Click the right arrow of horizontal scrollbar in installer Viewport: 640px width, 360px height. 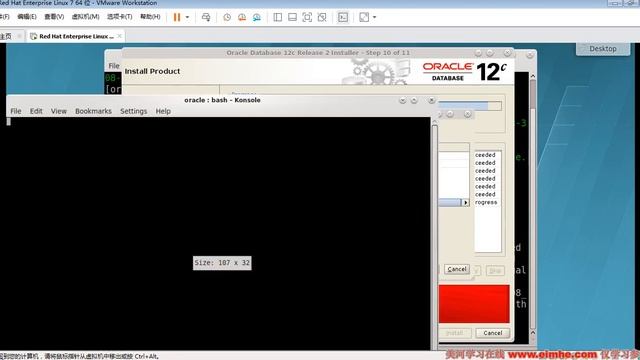click(465, 202)
